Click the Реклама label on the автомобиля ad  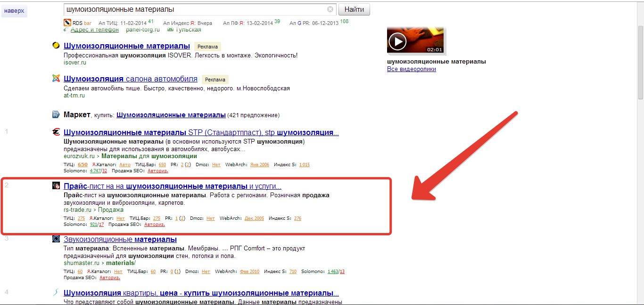coord(215,80)
